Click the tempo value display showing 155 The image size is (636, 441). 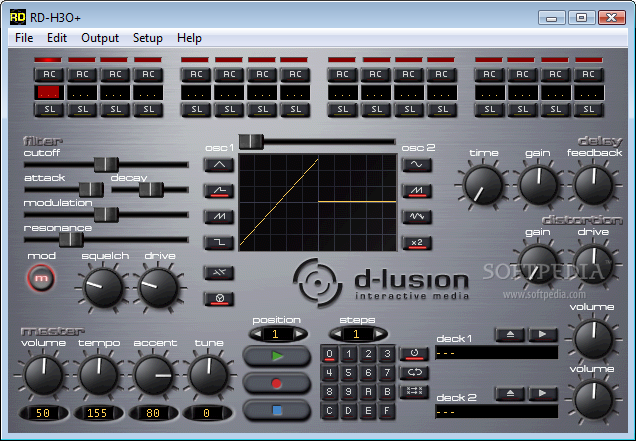click(x=98, y=413)
